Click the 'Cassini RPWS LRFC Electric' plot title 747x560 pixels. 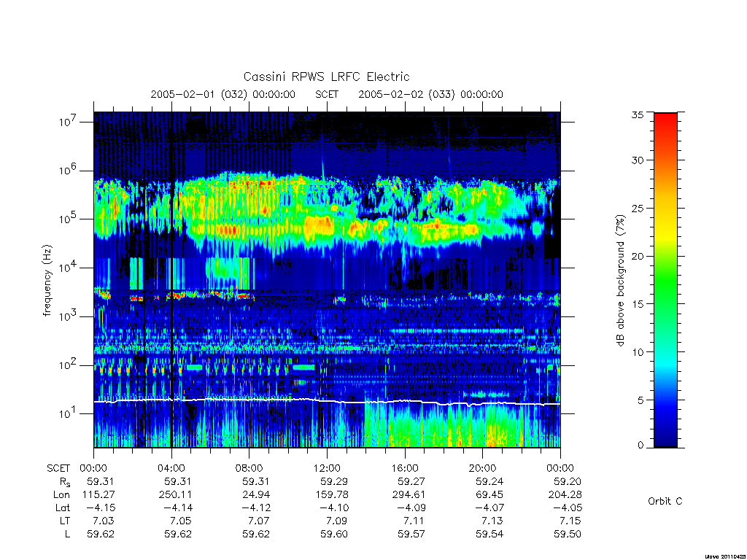point(326,77)
